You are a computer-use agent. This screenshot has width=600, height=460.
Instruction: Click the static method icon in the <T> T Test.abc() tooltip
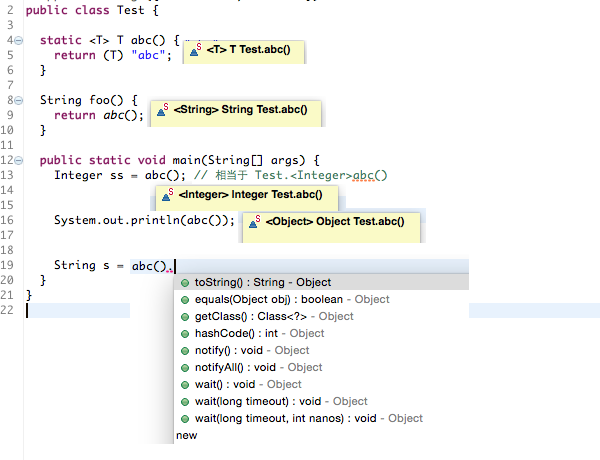point(194,50)
